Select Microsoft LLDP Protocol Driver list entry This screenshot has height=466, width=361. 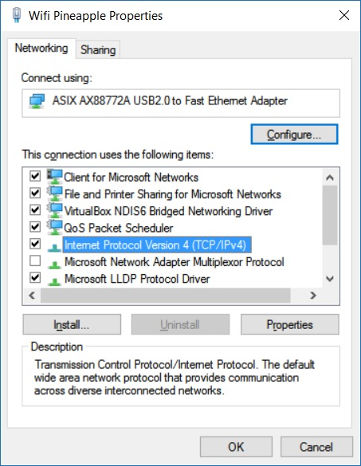(x=137, y=279)
